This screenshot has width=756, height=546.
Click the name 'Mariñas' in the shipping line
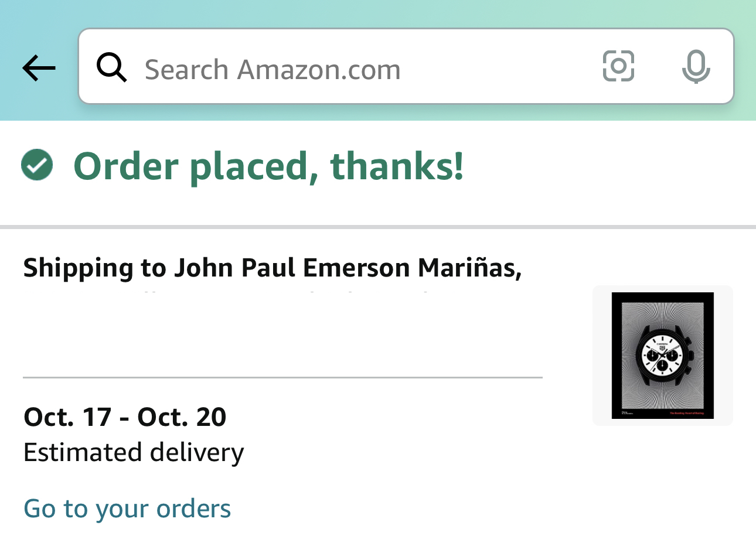pos(469,268)
